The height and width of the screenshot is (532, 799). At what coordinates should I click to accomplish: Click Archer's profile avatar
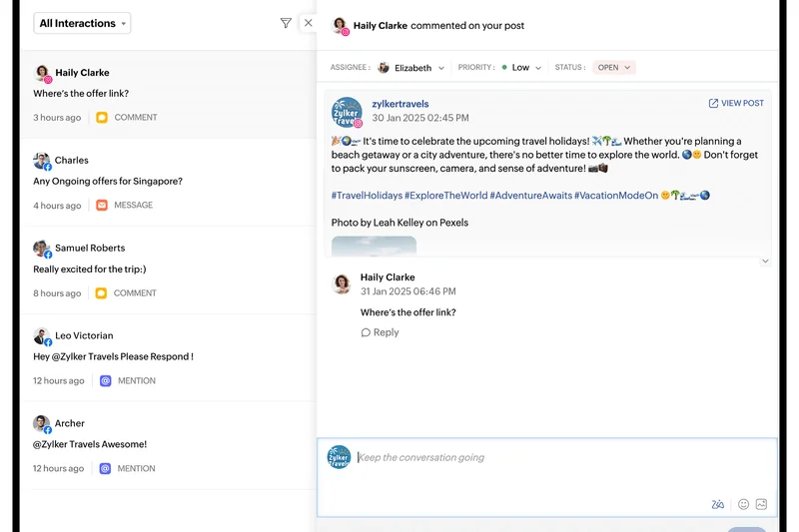coord(42,424)
